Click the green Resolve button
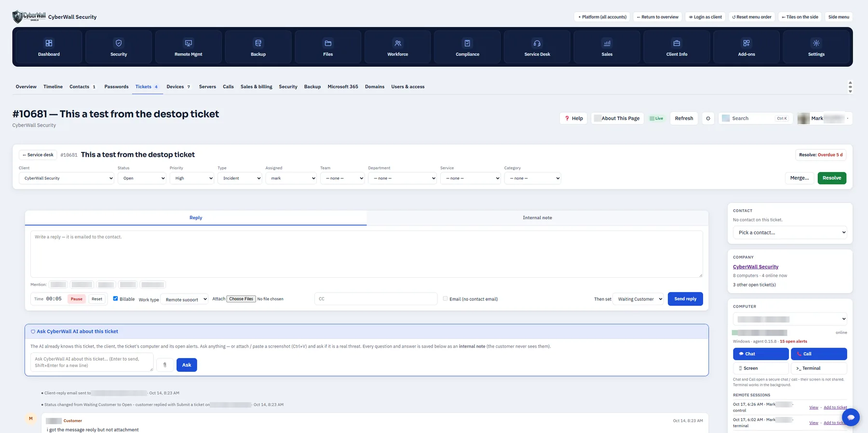The width and height of the screenshot is (868, 433). (832, 178)
